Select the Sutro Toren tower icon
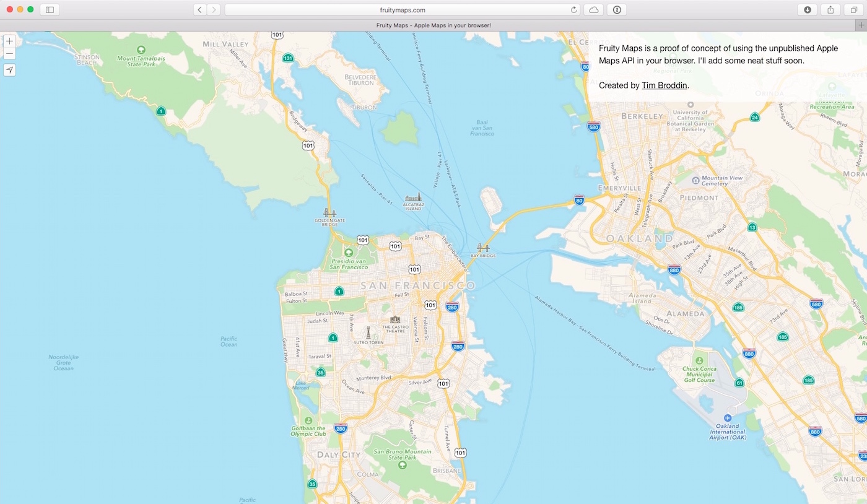This screenshot has width=867, height=504. tap(368, 332)
